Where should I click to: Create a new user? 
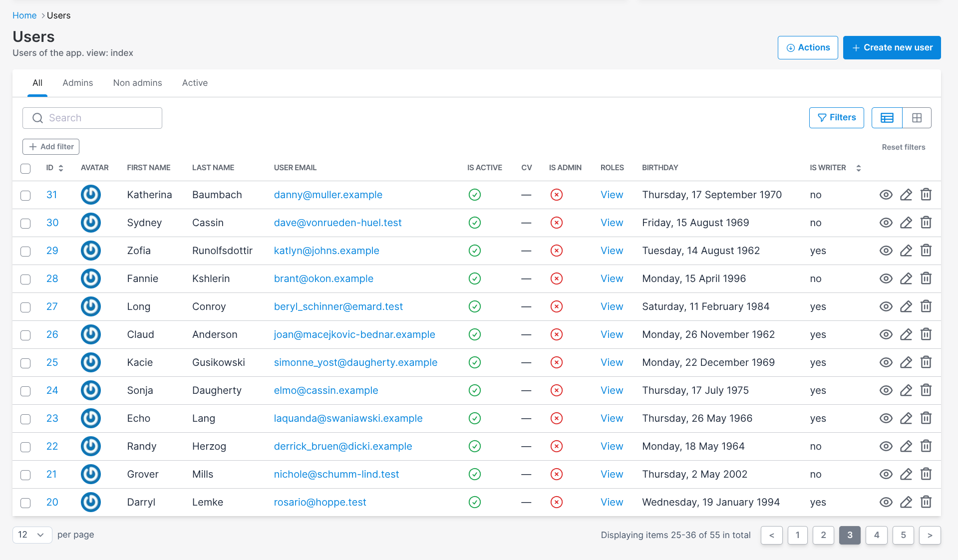(892, 47)
